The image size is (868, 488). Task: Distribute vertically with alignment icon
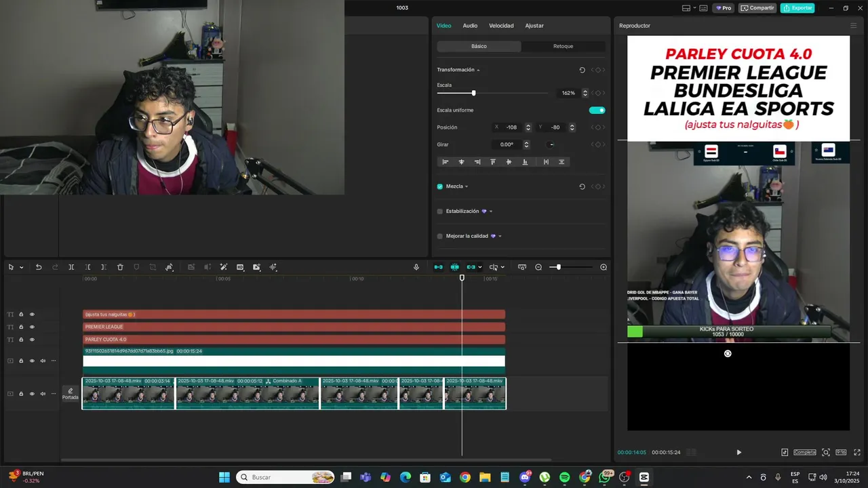coord(561,162)
